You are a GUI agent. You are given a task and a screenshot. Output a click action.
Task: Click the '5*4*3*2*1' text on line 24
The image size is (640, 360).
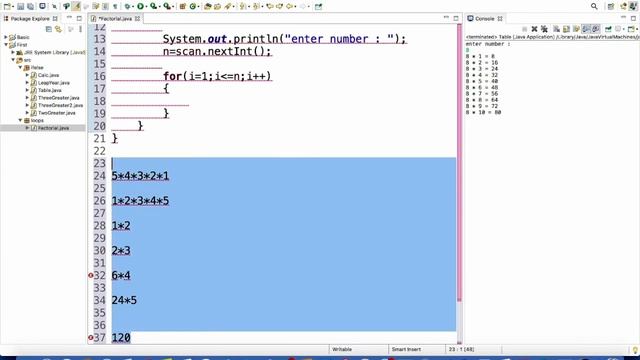140,176
